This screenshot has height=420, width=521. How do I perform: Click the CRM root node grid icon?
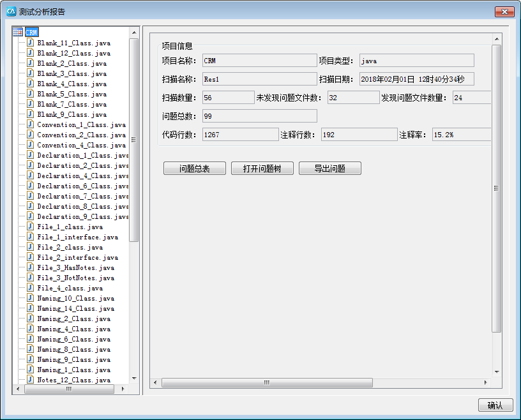tap(18, 32)
